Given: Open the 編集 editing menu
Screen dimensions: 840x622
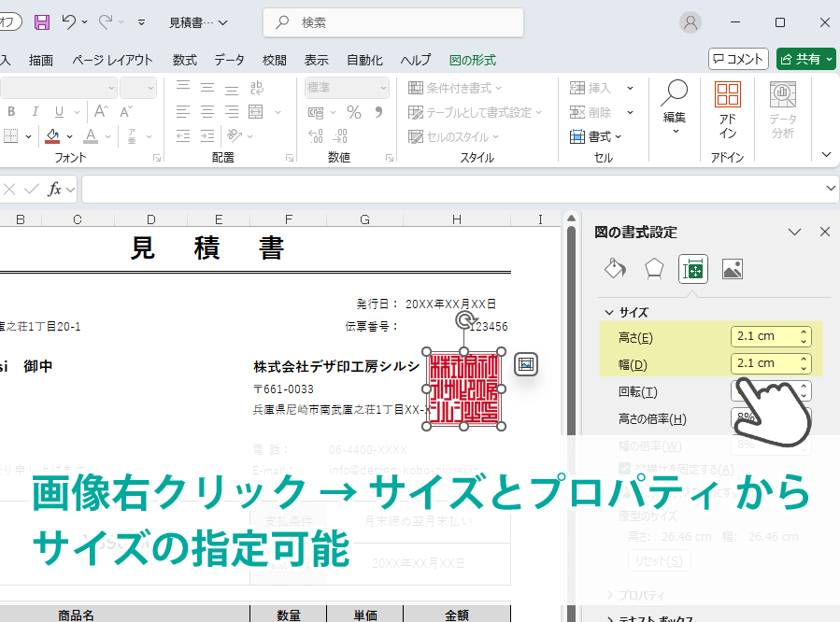Looking at the screenshot, I should 674,108.
